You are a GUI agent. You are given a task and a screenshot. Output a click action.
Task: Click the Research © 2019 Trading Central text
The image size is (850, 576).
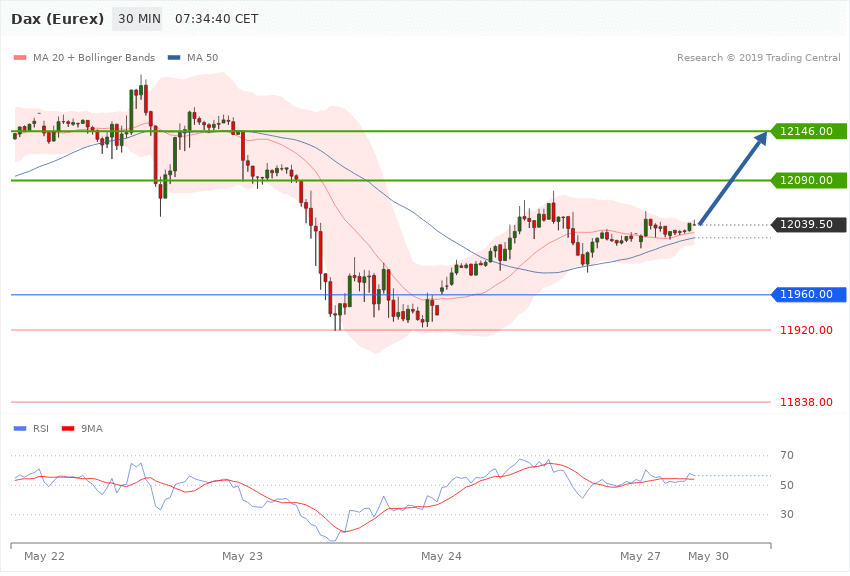(758, 57)
